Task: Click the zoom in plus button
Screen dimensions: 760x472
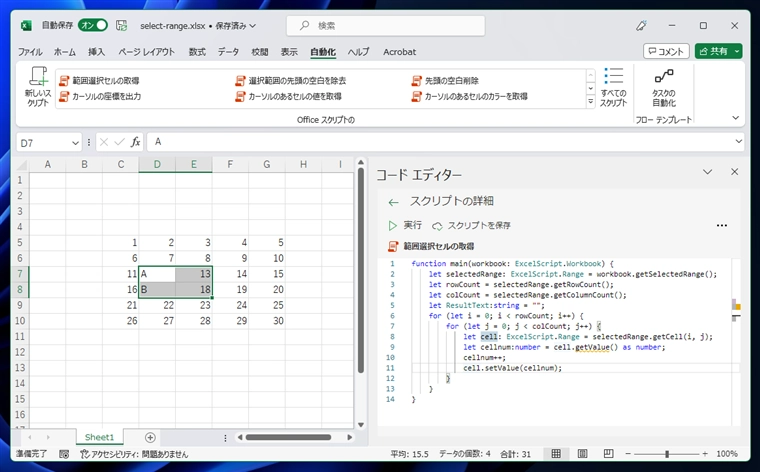Action: click(705, 454)
